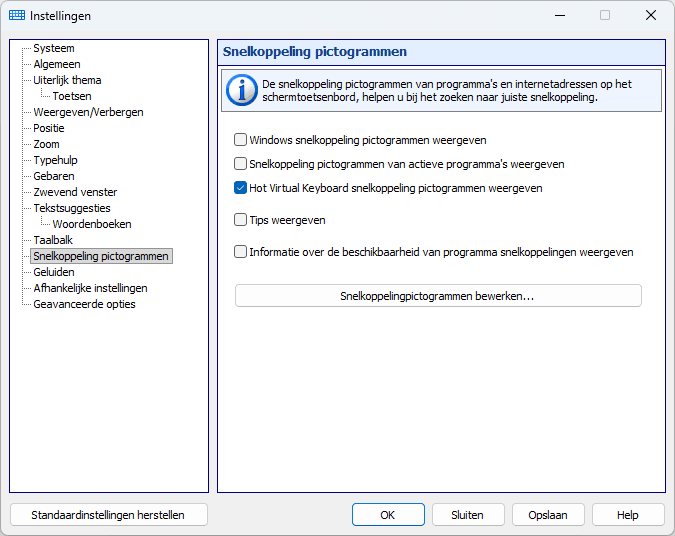This screenshot has width=675, height=536.
Task: Click the keyboard icon in title bar
Action: click(x=17, y=15)
